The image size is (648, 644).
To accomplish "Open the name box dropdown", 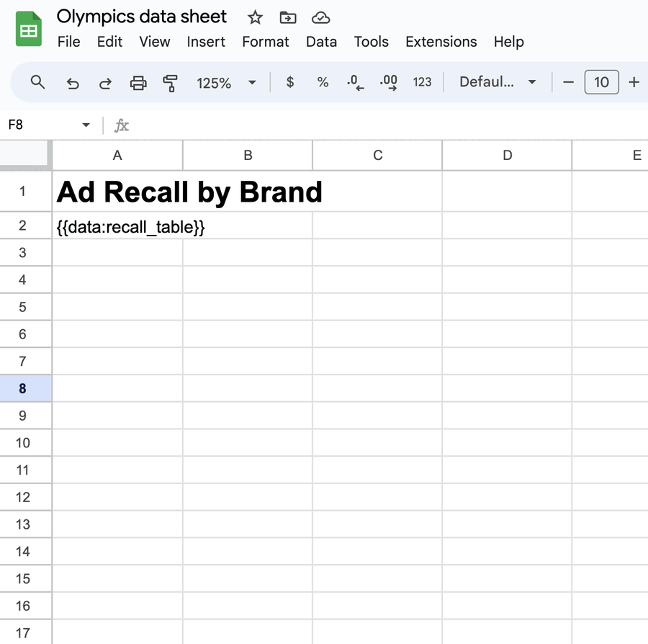I will [x=85, y=125].
